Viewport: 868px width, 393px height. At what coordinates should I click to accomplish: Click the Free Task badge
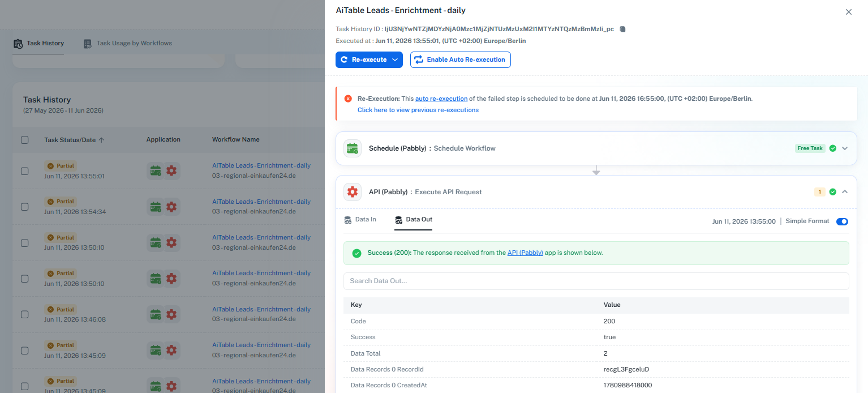point(810,148)
